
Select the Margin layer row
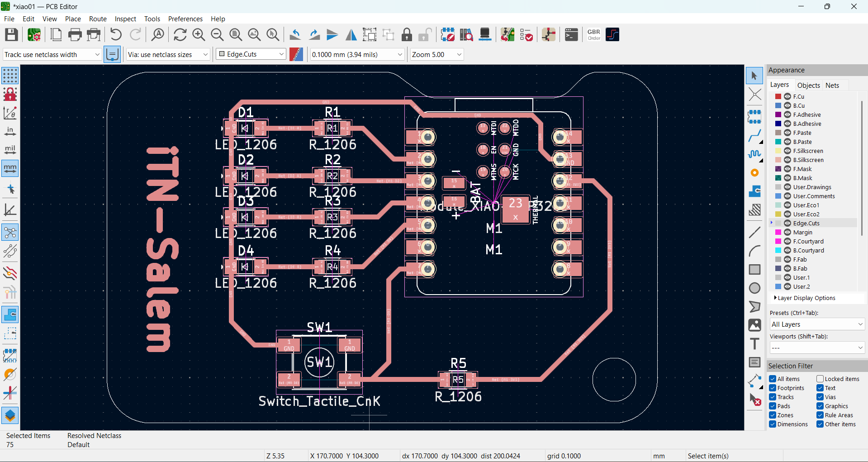pyautogui.click(x=814, y=232)
